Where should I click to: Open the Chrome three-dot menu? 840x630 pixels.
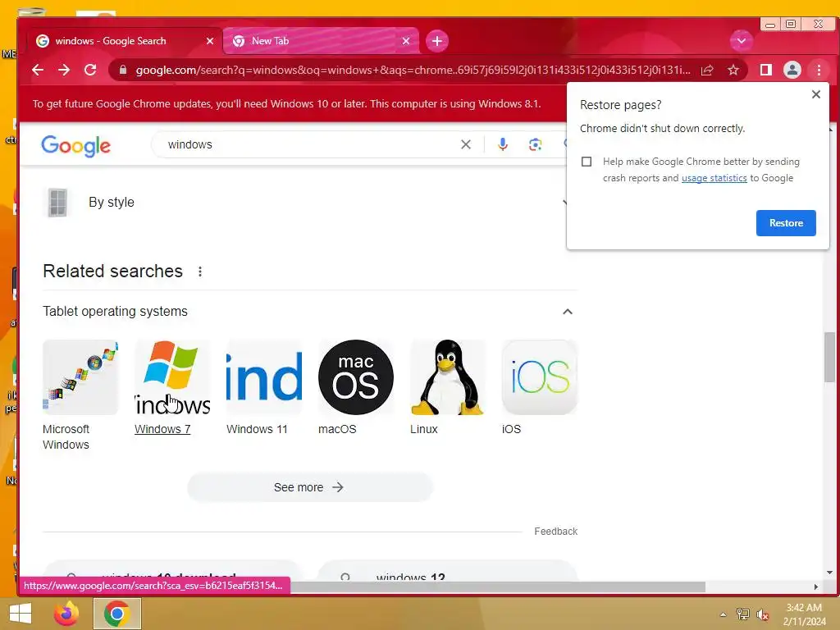tap(819, 70)
